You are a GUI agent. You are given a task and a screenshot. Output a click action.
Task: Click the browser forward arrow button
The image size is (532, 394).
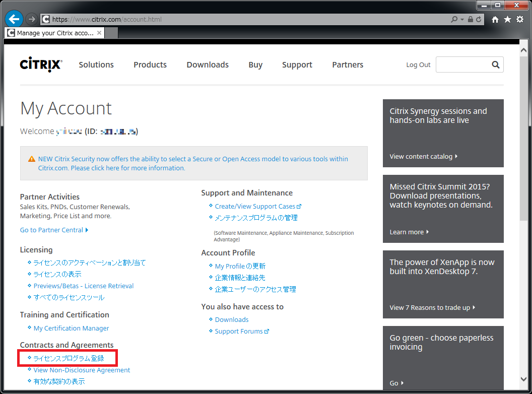coord(31,19)
